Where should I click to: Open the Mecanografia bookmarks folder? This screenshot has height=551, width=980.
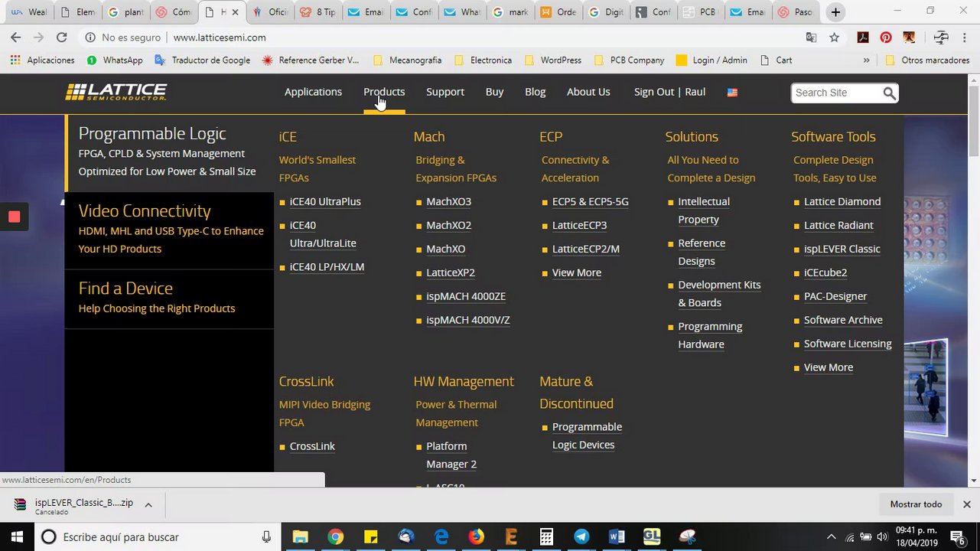click(407, 60)
